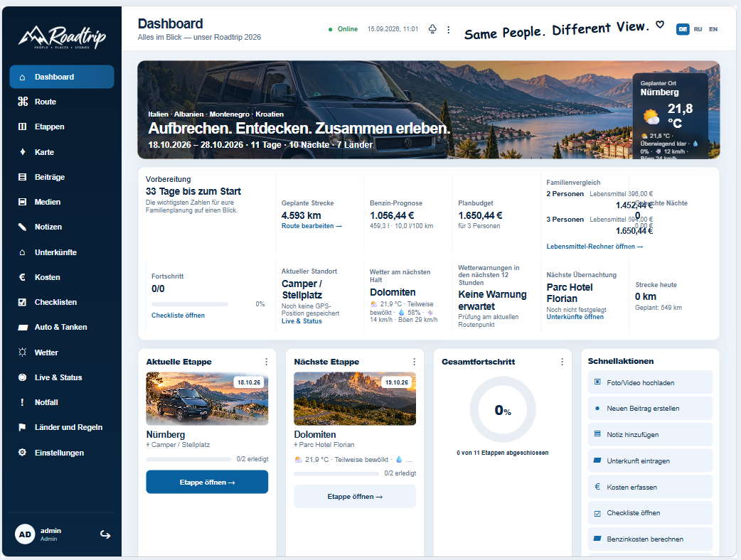Click the Online status indicator
This screenshot has width=741, height=560.
pos(343,29)
